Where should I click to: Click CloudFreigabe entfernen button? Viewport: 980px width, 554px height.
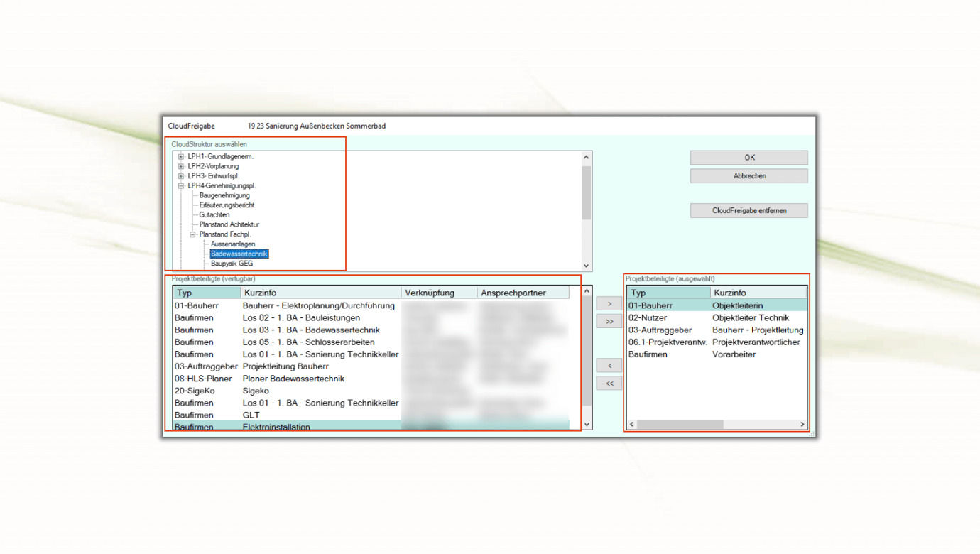(748, 210)
